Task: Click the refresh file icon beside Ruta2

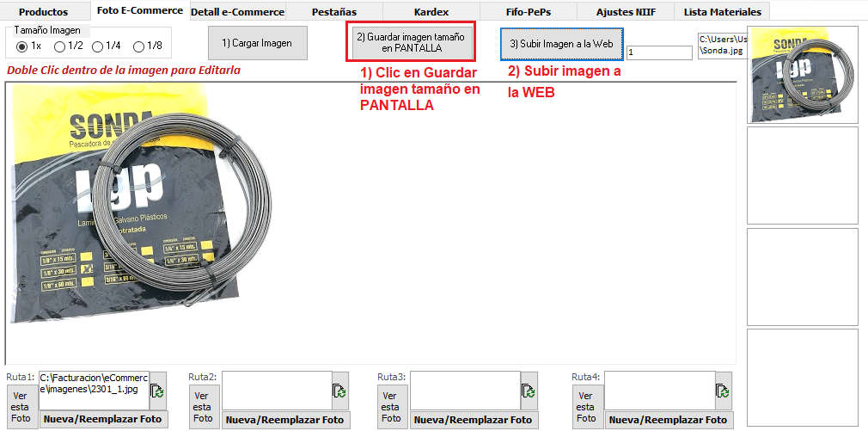Action: pyautogui.click(x=339, y=391)
